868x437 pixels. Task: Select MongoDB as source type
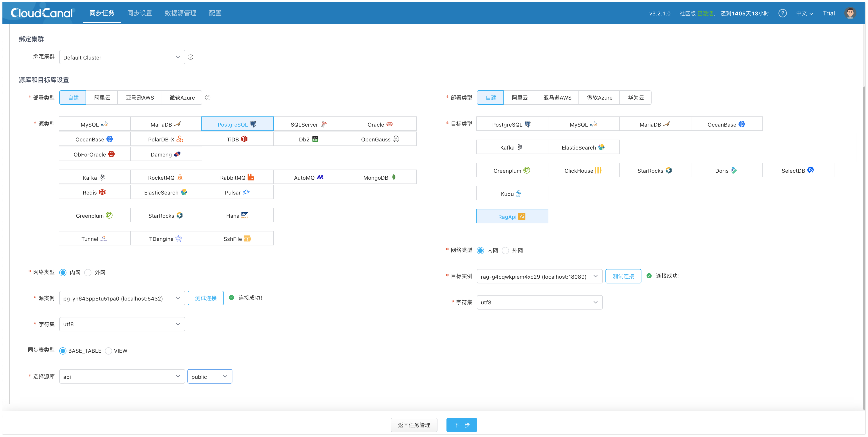[x=380, y=177]
